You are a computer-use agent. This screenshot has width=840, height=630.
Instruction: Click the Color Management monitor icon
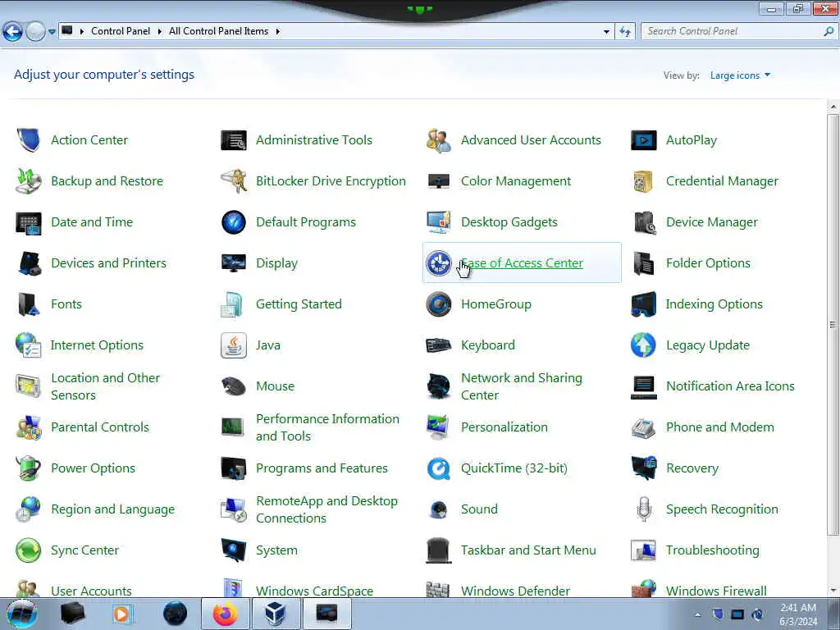[439, 181]
